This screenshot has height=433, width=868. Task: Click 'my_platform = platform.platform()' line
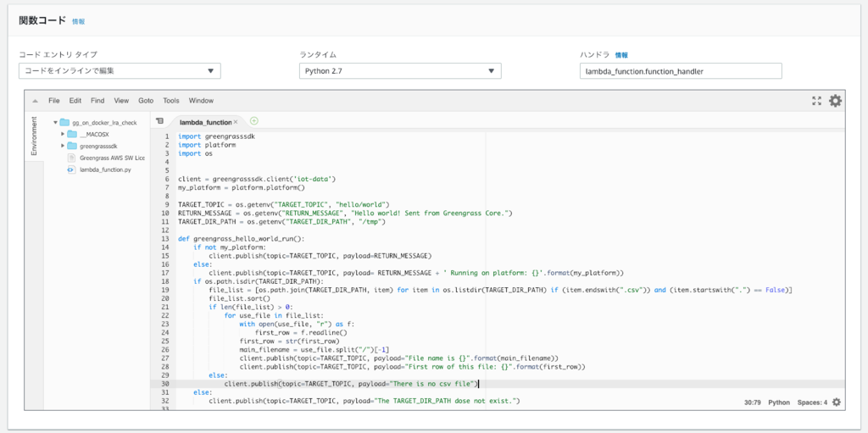(x=243, y=188)
